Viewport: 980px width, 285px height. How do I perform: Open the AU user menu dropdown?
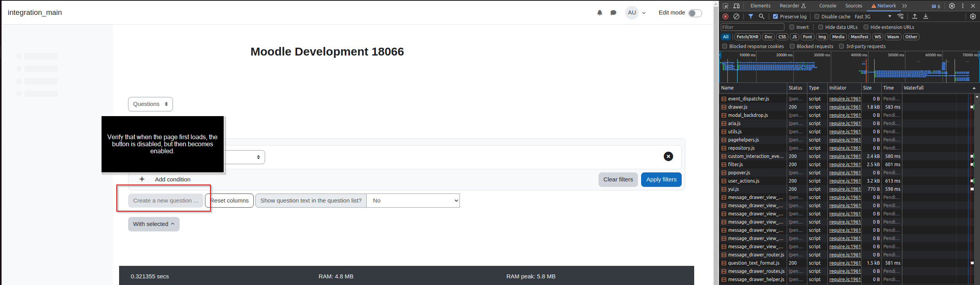636,13
